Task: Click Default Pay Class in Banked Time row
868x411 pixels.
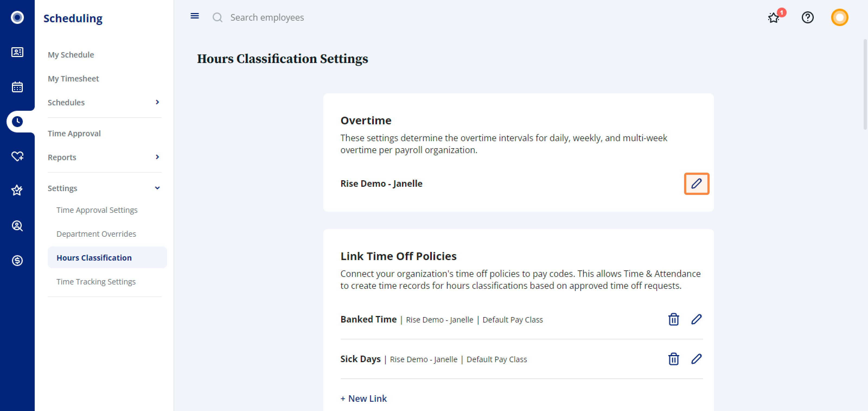Action: click(512, 320)
